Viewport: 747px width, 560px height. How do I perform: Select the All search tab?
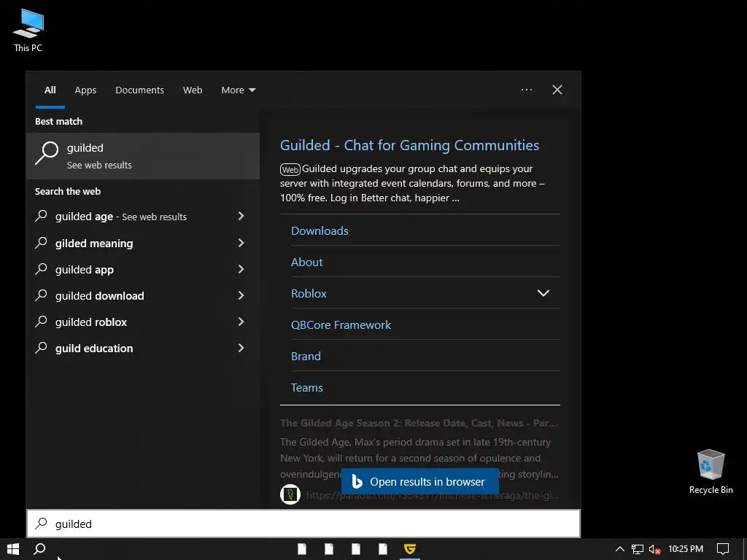(50, 90)
